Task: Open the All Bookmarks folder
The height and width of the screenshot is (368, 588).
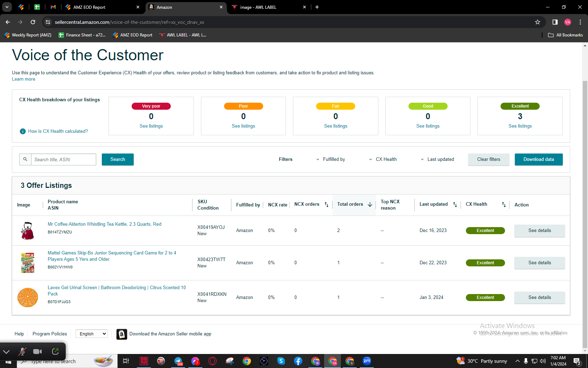Action: (566, 35)
